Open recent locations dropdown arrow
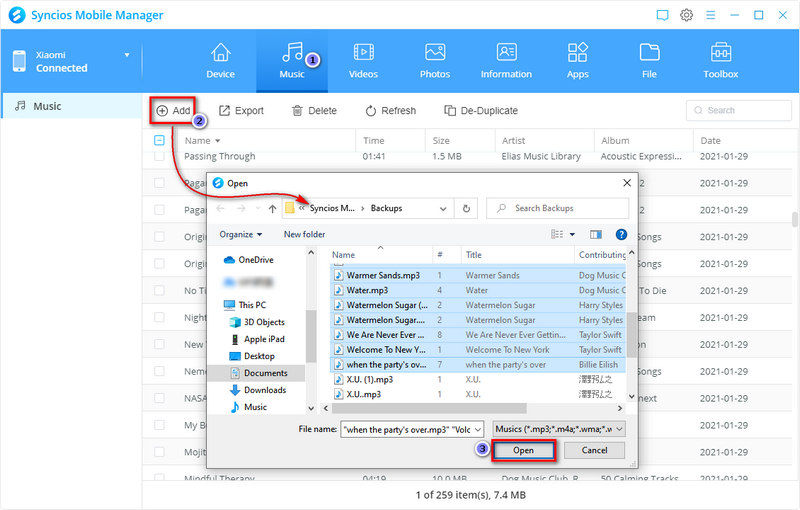Viewport: 800px width, 510px height. [258, 209]
